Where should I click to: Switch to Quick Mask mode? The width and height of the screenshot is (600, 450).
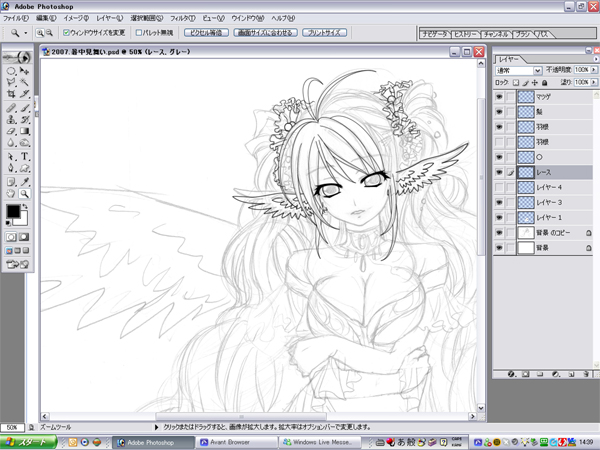[x=24, y=237]
